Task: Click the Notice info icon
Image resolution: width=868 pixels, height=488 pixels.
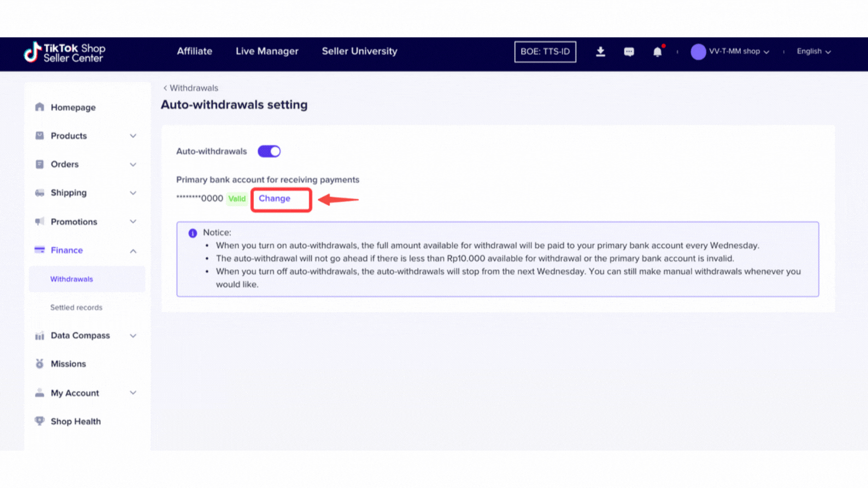Action: coord(193,233)
